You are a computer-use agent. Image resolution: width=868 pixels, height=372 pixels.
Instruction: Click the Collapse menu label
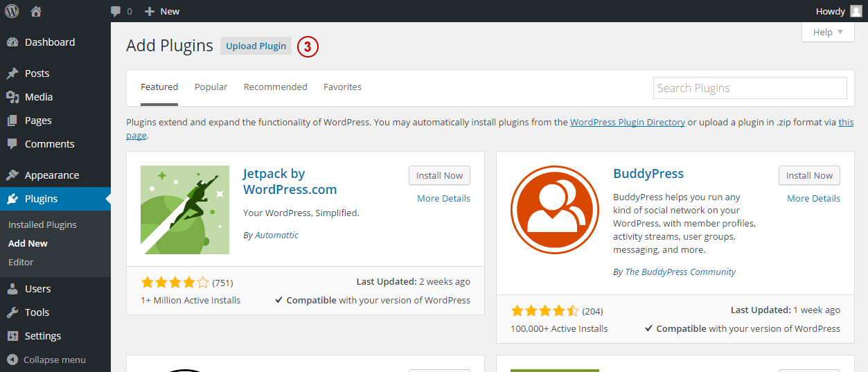55,360
